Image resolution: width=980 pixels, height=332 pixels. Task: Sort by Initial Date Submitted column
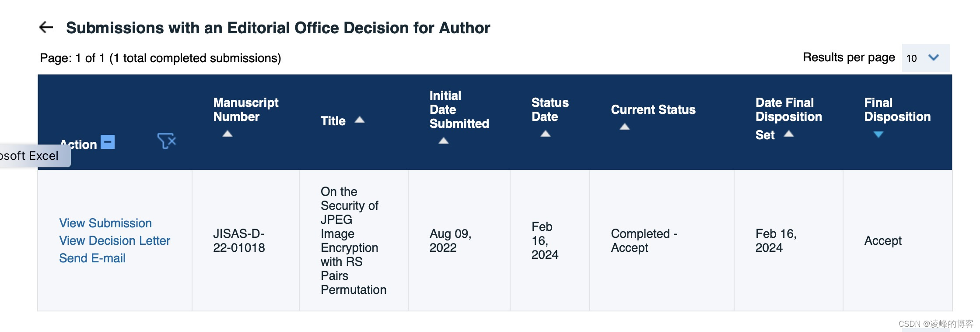point(443,141)
